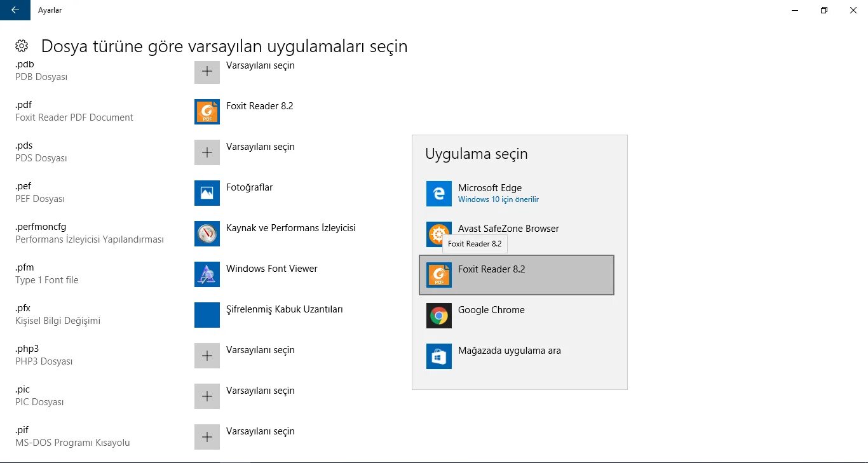Click the .pfx extension text
The image size is (868, 463).
click(x=23, y=308)
